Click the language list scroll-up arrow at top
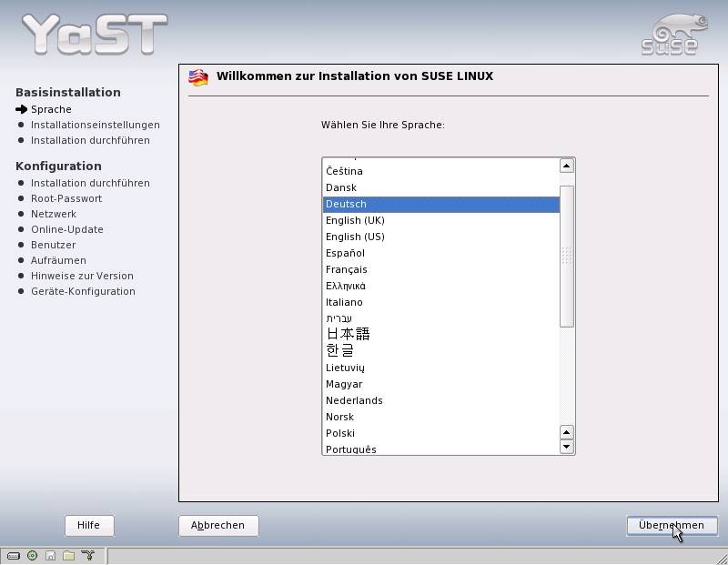This screenshot has width=728, height=565. [x=566, y=166]
